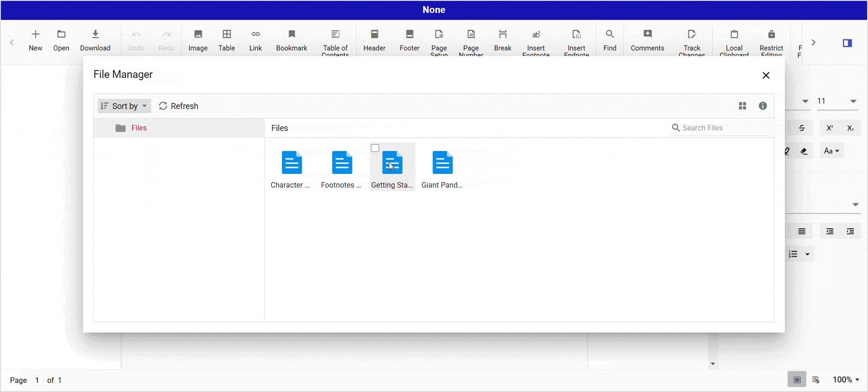Switch file manager to large icons view

coord(742,106)
